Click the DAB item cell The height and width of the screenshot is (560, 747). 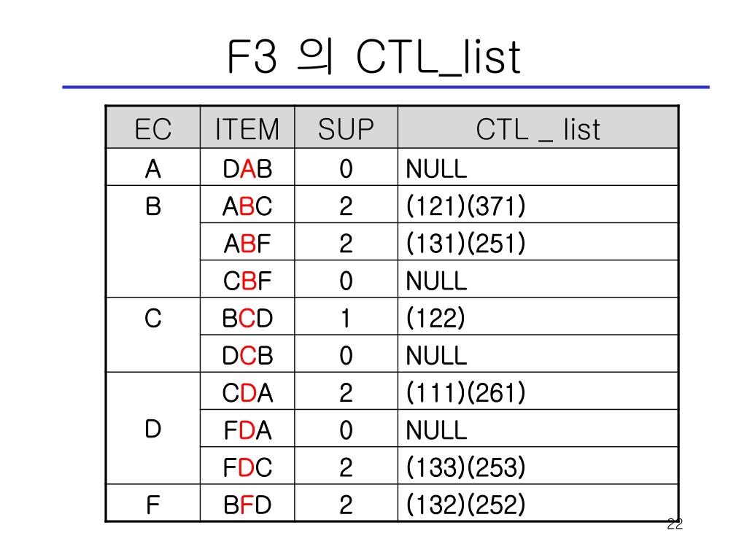coord(247,167)
